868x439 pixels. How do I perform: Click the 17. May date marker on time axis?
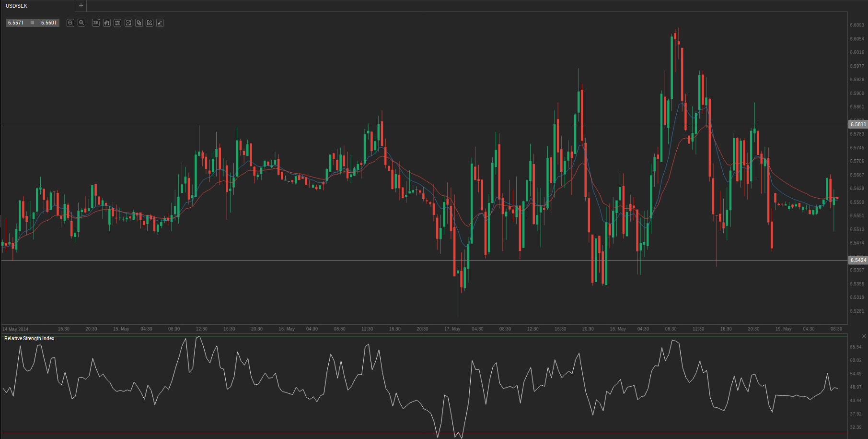click(452, 329)
